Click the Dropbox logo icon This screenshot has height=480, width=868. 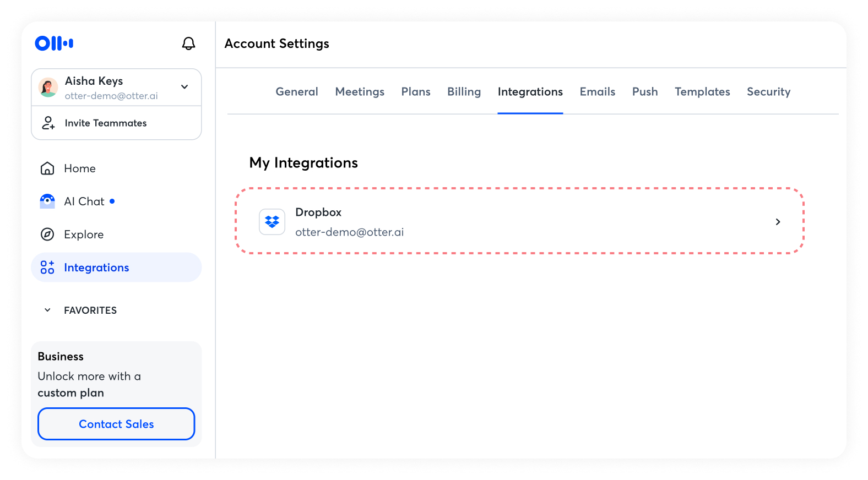click(x=272, y=222)
